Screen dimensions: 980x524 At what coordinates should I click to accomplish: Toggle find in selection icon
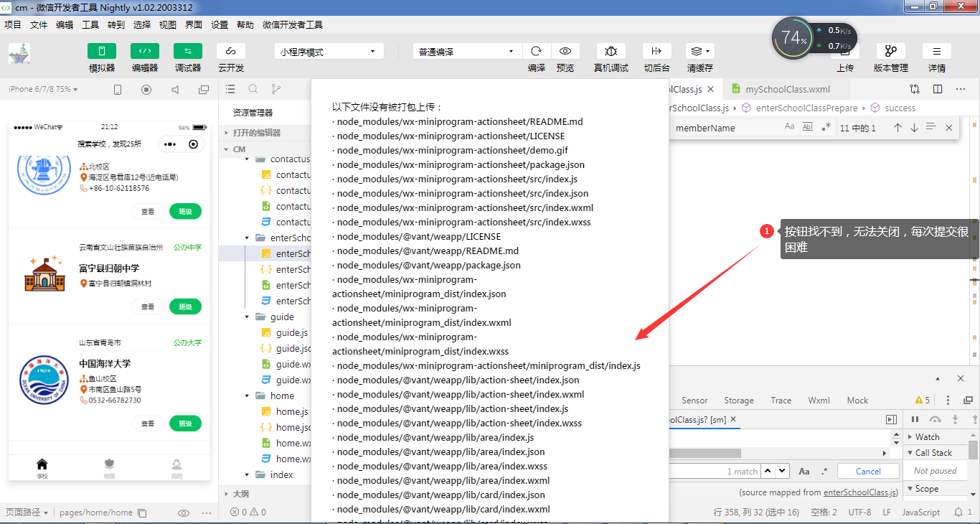point(931,127)
